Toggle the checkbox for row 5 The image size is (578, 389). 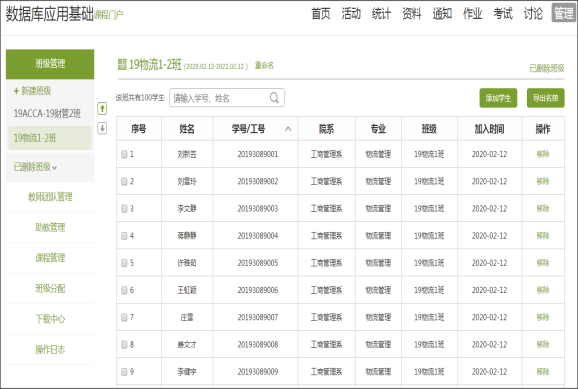[124, 263]
